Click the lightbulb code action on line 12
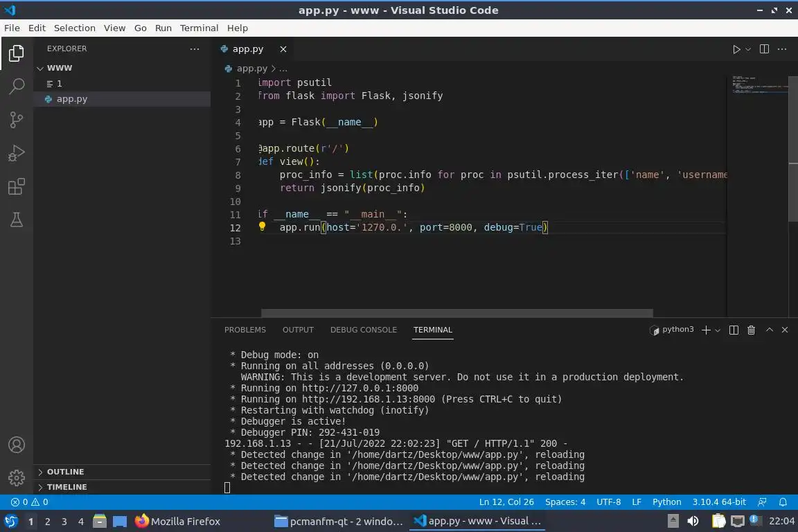This screenshot has width=798, height=532. click(262, 227)
